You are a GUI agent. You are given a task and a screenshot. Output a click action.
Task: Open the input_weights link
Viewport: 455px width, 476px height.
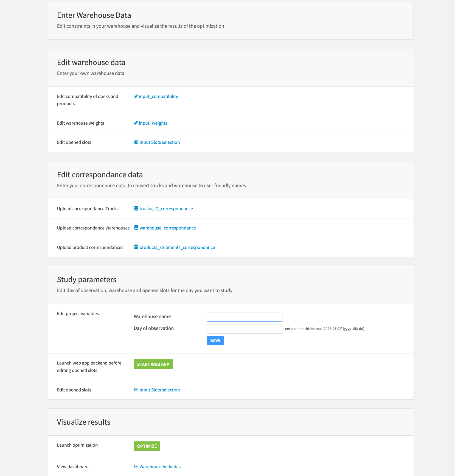tap(153, 123)
